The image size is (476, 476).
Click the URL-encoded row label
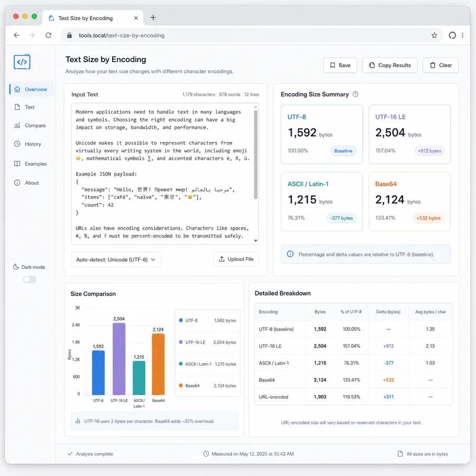tap(273, 397)
